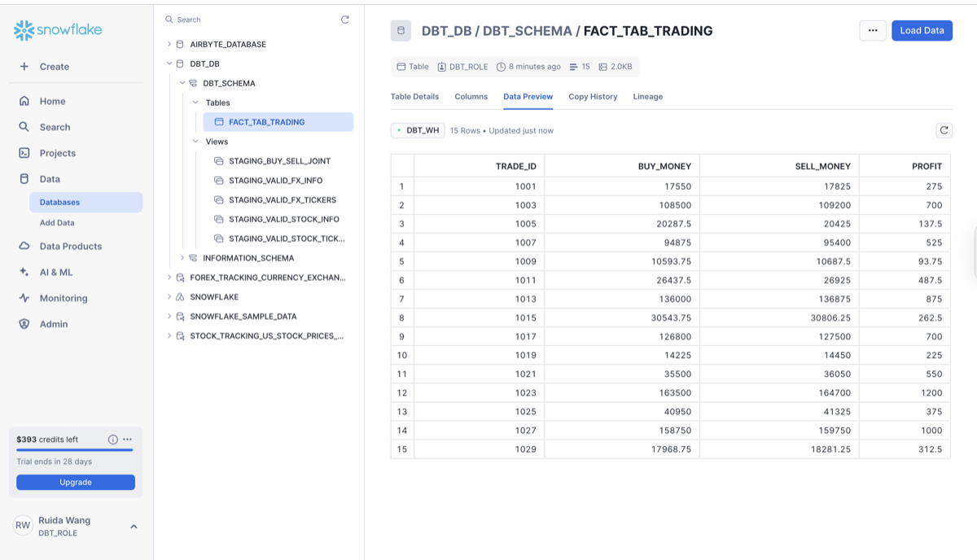Screen dimensions: 977x560
Task: Open AI & ML section
Action: point(56,272)
